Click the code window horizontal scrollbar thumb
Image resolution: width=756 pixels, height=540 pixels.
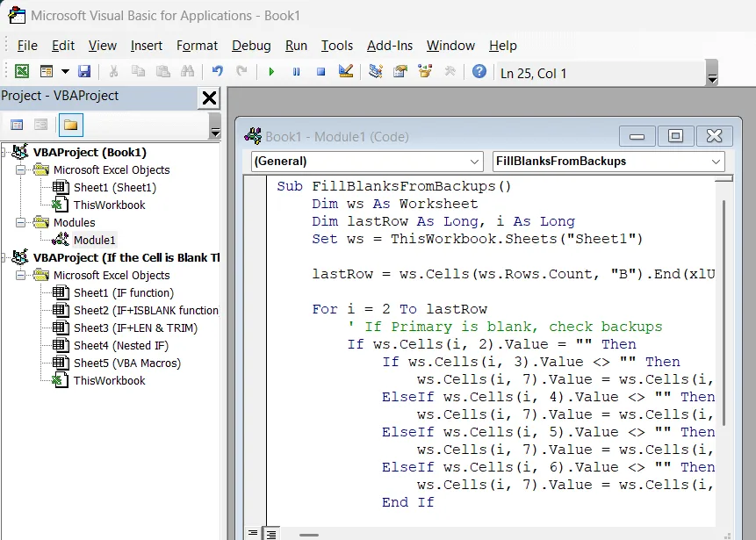pos(309,535)
